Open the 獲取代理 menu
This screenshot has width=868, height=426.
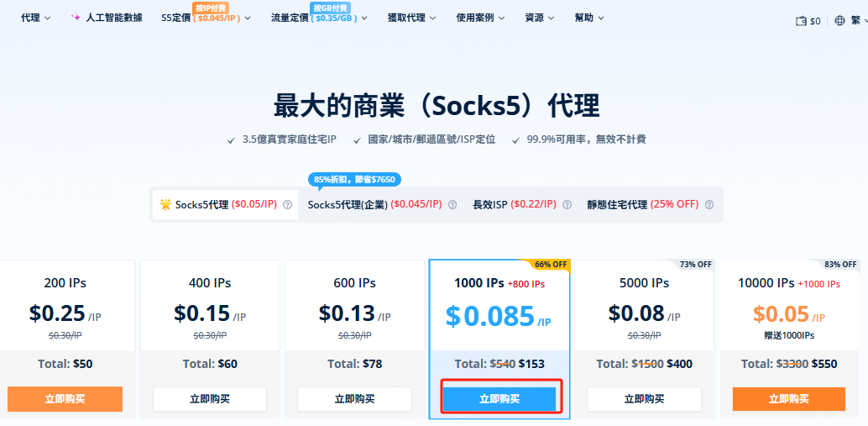click(411, 18)
